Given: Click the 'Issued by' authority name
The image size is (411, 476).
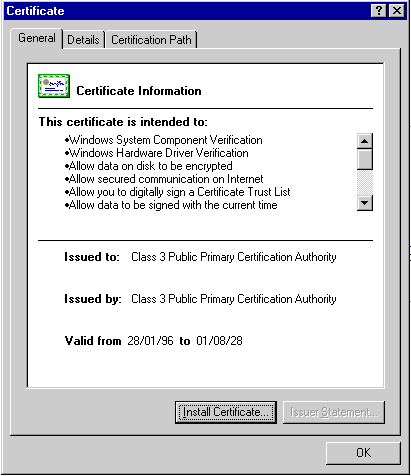Looking at the screenshot, I should [234, 299].
